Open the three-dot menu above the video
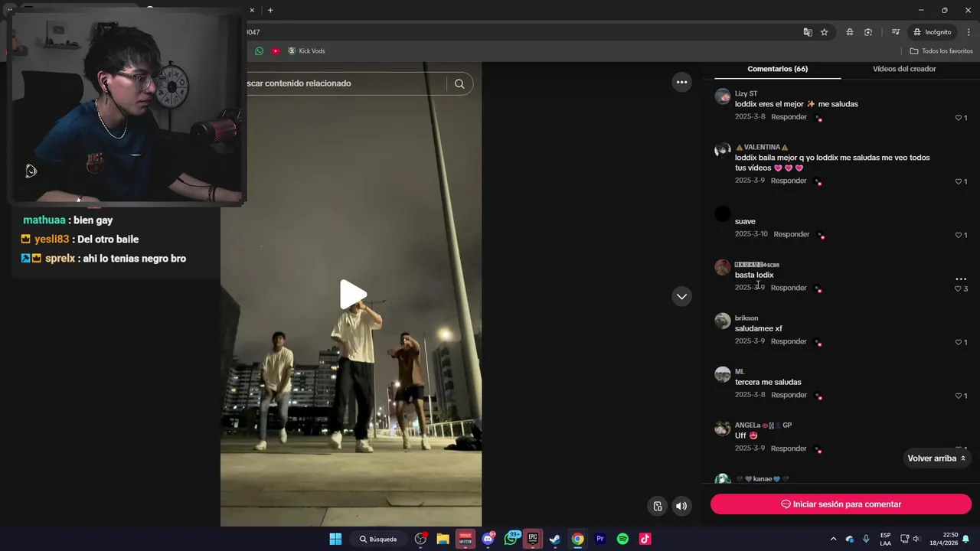The image size is (980, 551). 681,83
